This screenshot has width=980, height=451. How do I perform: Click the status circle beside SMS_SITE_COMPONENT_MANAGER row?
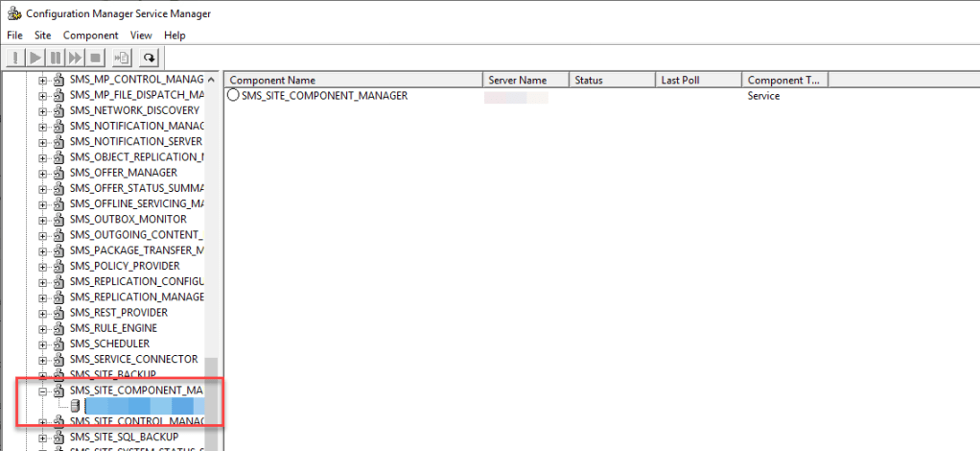[233, 96]
